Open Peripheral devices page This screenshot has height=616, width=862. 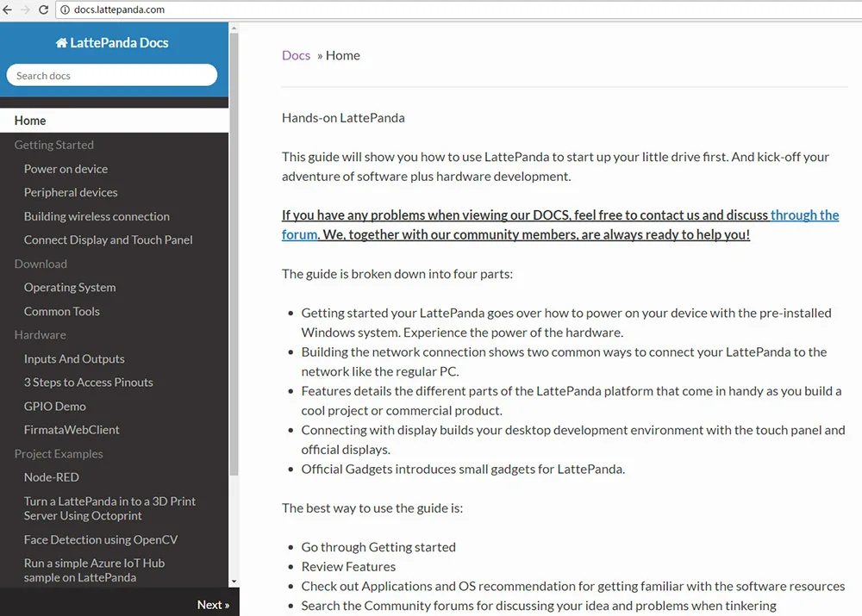tap(71, 192)
